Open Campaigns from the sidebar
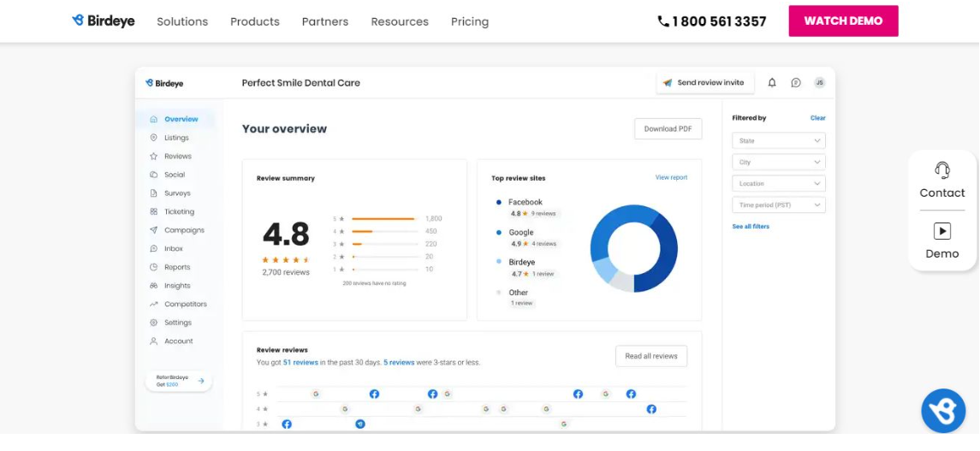Screen dimensions: 980x451 click(184, 230)
